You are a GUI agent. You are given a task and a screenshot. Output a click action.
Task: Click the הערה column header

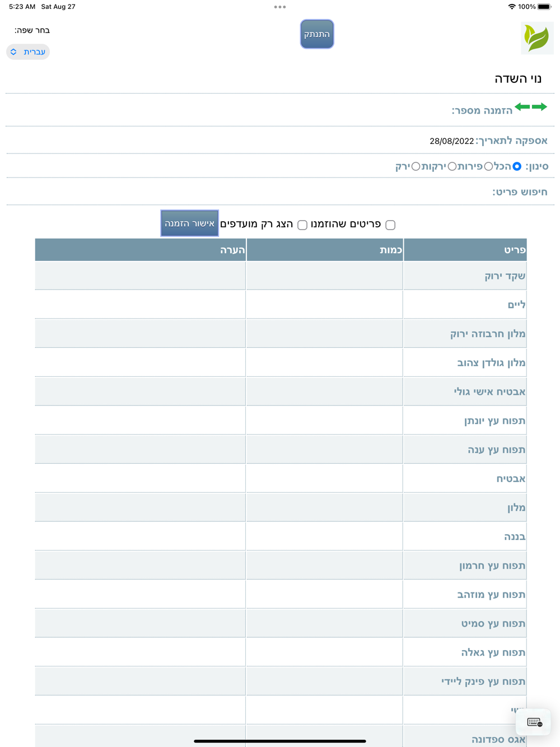(x=141, y=250)
